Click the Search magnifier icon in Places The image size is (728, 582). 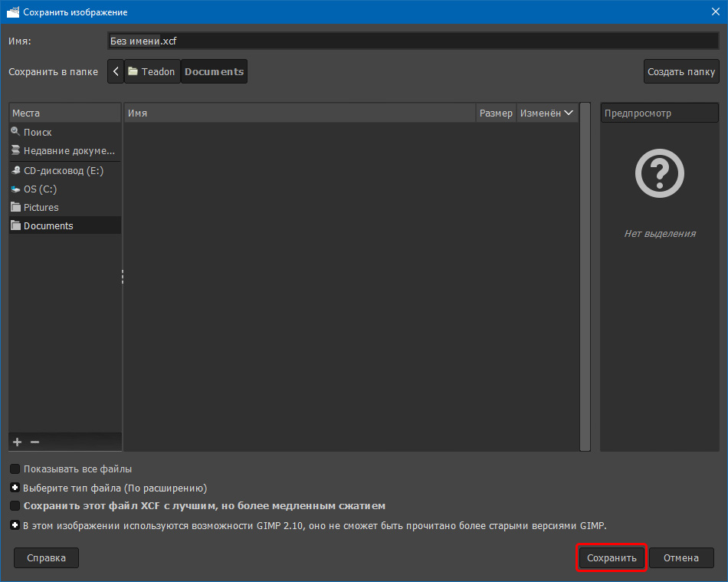[15, 132]
